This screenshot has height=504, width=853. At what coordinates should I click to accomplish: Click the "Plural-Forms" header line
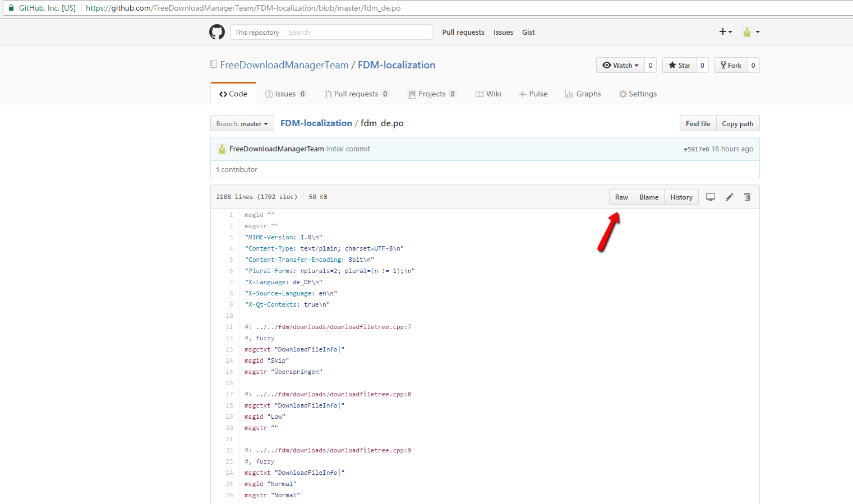coord(330,271)
